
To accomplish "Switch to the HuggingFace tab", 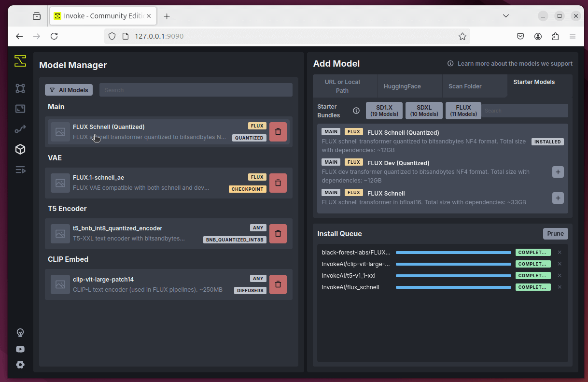I will pos(410,86).
